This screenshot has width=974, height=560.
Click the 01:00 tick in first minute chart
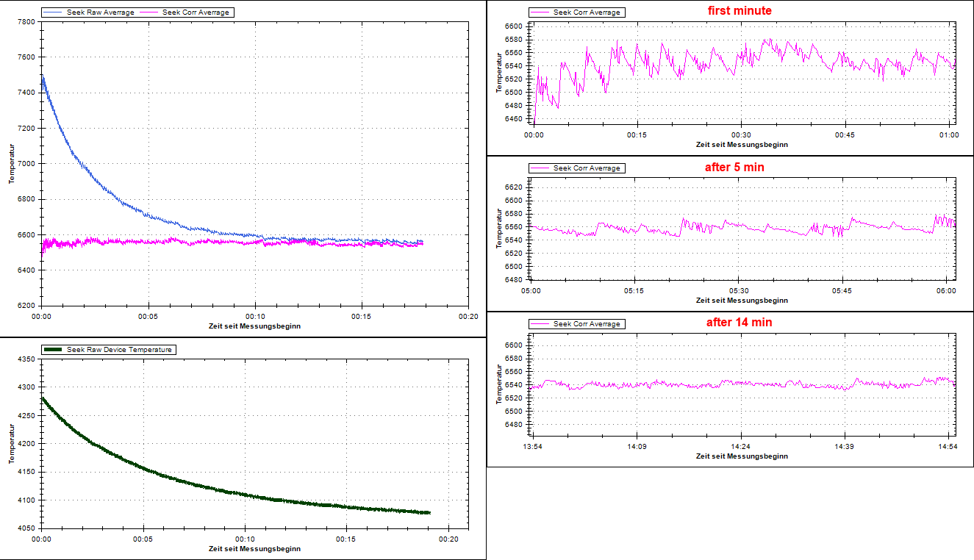coord(948,135)
